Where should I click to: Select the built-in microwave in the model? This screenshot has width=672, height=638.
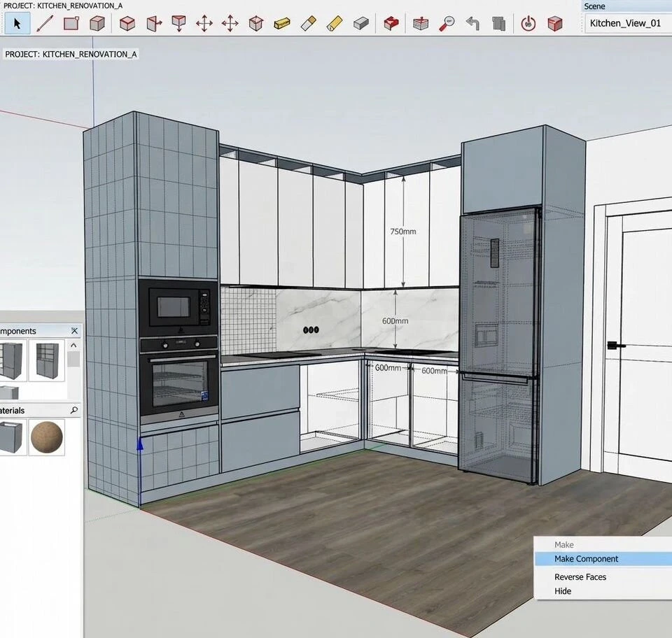(178, 307)
